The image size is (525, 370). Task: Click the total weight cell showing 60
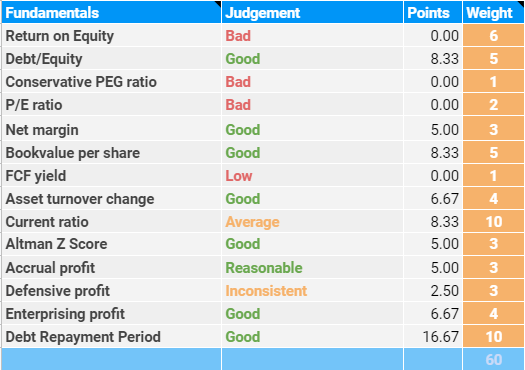pyautogui.click(x=493, y=359)
